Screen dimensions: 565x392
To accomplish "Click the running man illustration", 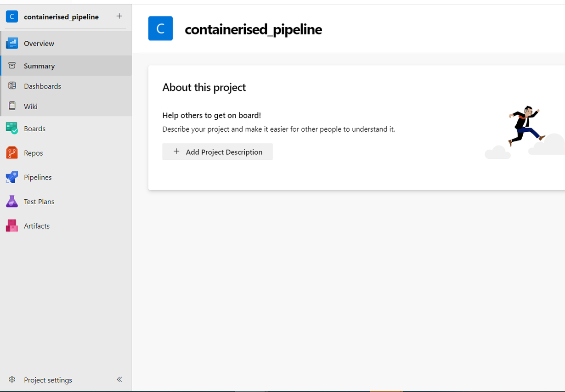I will (525, 125).
